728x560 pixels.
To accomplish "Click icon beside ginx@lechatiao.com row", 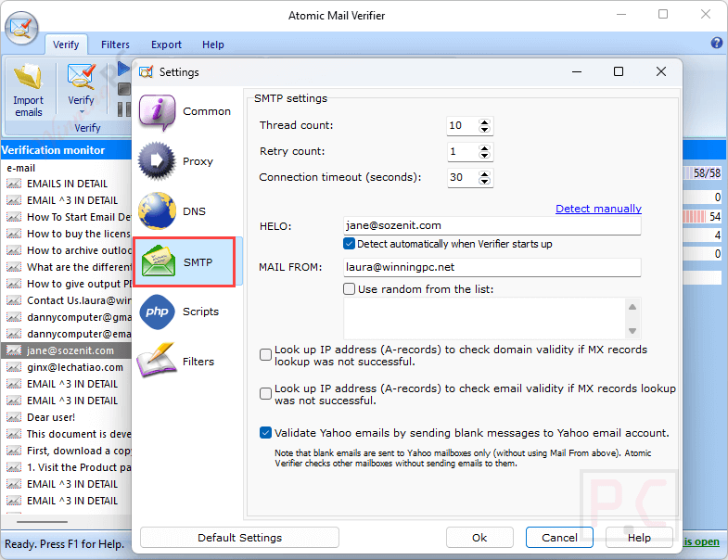I will pyautogui.click(x=14, y=367).
